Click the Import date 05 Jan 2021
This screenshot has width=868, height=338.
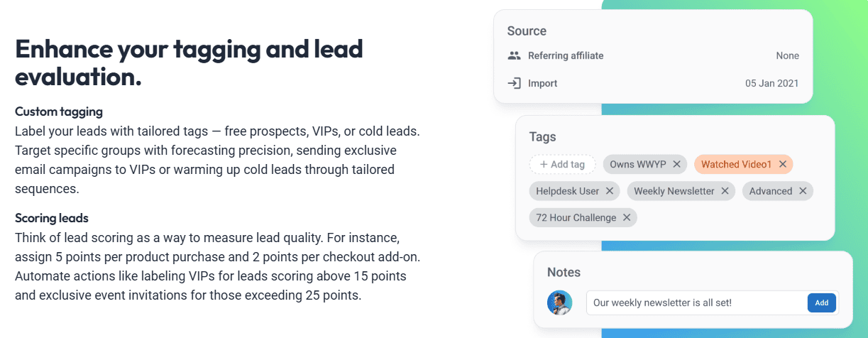coord(772,83)
